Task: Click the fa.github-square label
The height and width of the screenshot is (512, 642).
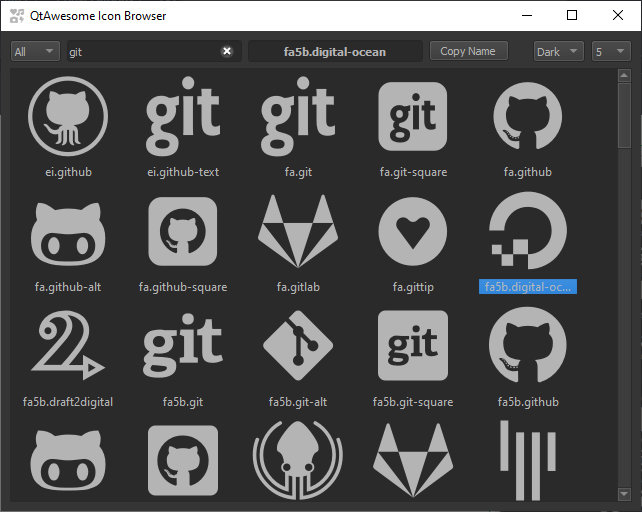Action: (183, 287)
